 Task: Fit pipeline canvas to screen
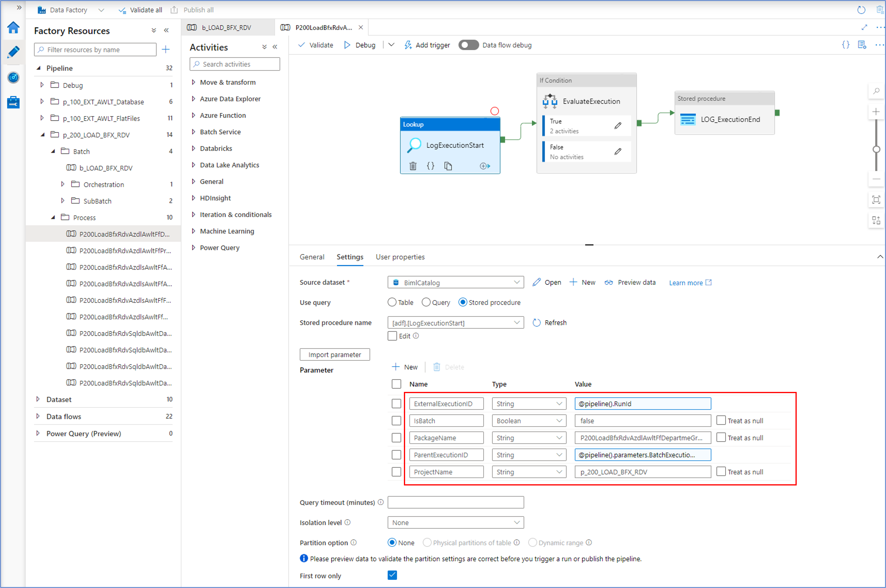point(876,199)
